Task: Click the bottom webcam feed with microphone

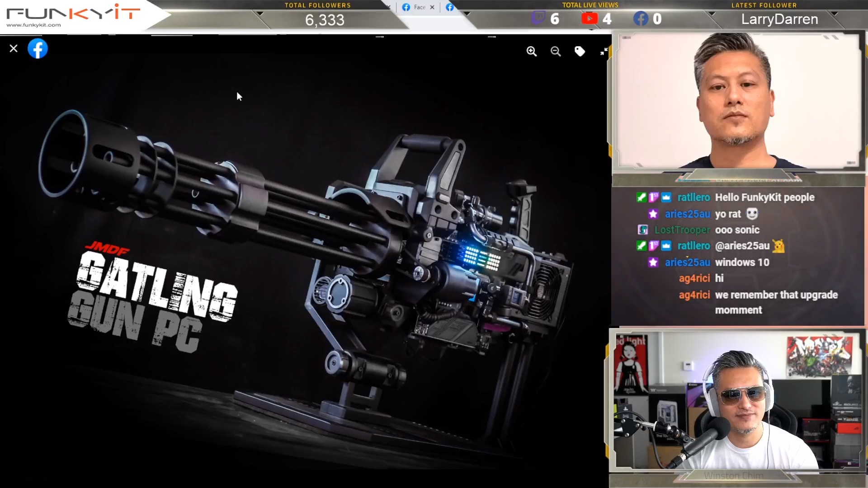Action: 737,401
